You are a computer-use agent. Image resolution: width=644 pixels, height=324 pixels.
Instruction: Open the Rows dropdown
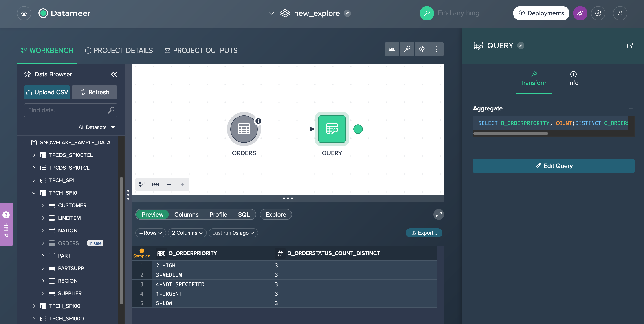point(150,233)
